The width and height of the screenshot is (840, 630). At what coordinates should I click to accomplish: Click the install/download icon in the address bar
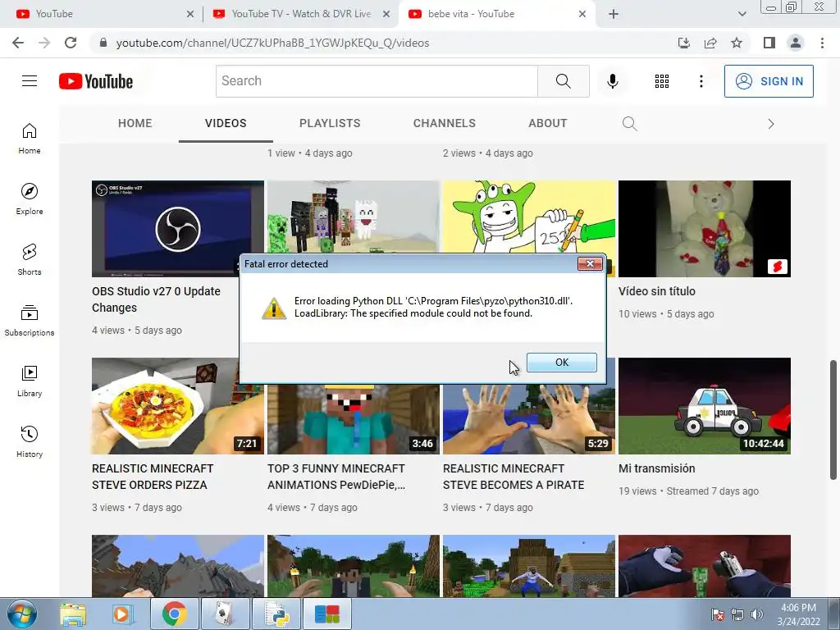coord(684,43)
